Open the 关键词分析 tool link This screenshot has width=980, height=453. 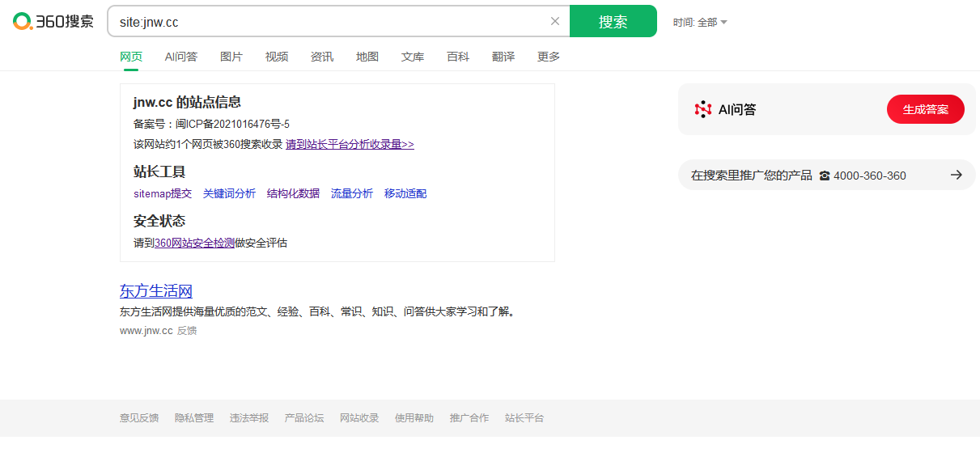229,193
